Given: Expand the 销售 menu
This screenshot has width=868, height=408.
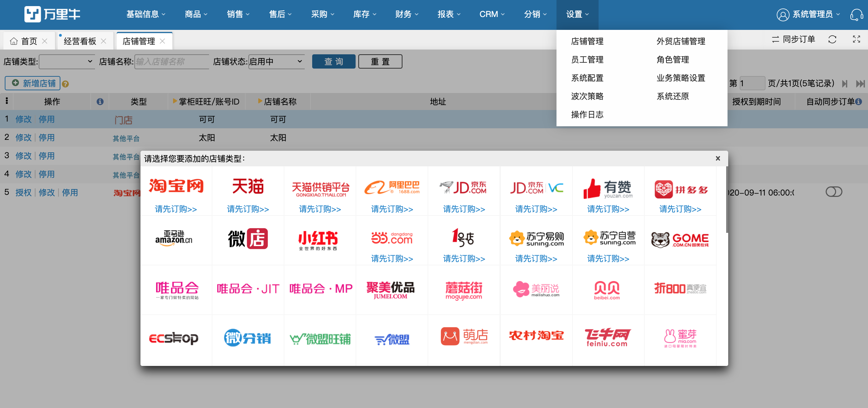Looking at the screenshot, I should click(238, 14).
